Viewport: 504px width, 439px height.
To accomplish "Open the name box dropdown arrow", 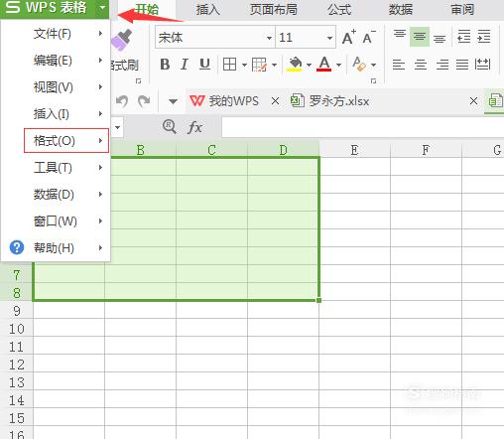I will click(118, 127).
